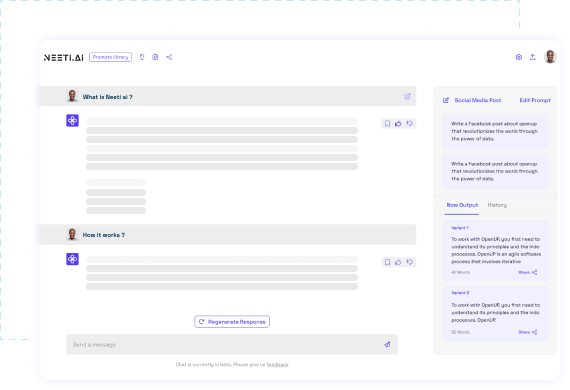The image size is (570, 390).
Task: Edit the 'What is Neeti ai ?' message
Action: pos(407,96)
